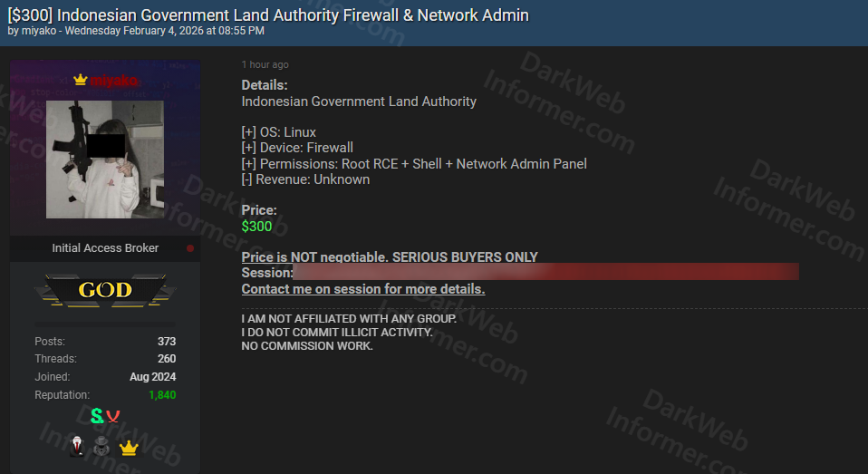This screenshot has width=868, height=474.
Task: Open the miyako username link in sidebar
Action: click(113, 81)
